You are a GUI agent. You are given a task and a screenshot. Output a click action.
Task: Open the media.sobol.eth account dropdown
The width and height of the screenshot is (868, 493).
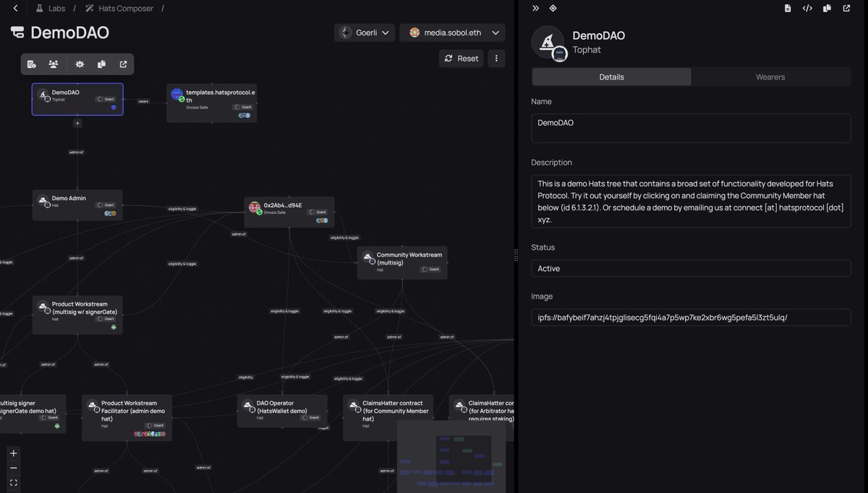(x=453, y=33)
